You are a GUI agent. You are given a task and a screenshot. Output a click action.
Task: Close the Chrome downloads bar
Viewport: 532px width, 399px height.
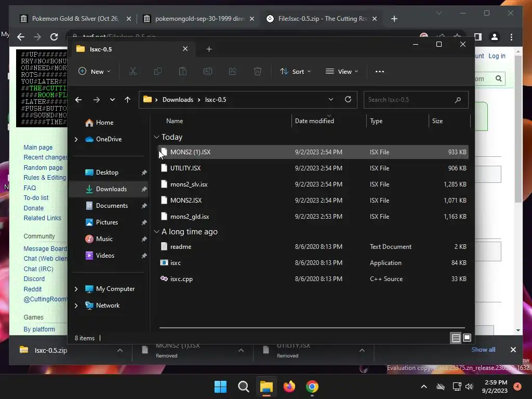click(513, 350)
